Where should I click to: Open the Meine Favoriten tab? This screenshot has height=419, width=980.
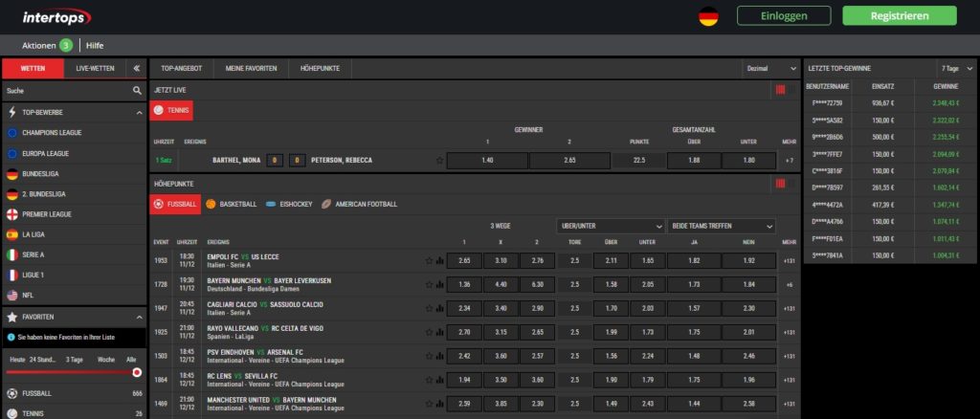point(252,69)
